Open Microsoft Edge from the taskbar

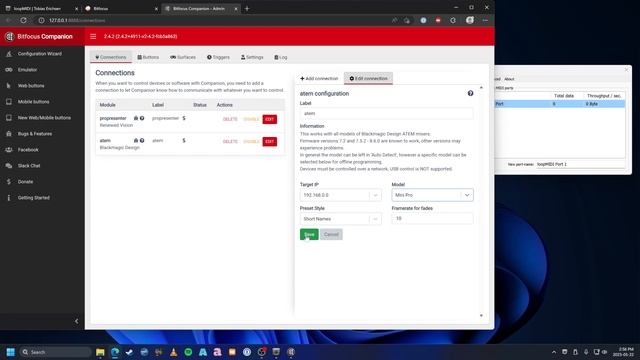[115, 352]
